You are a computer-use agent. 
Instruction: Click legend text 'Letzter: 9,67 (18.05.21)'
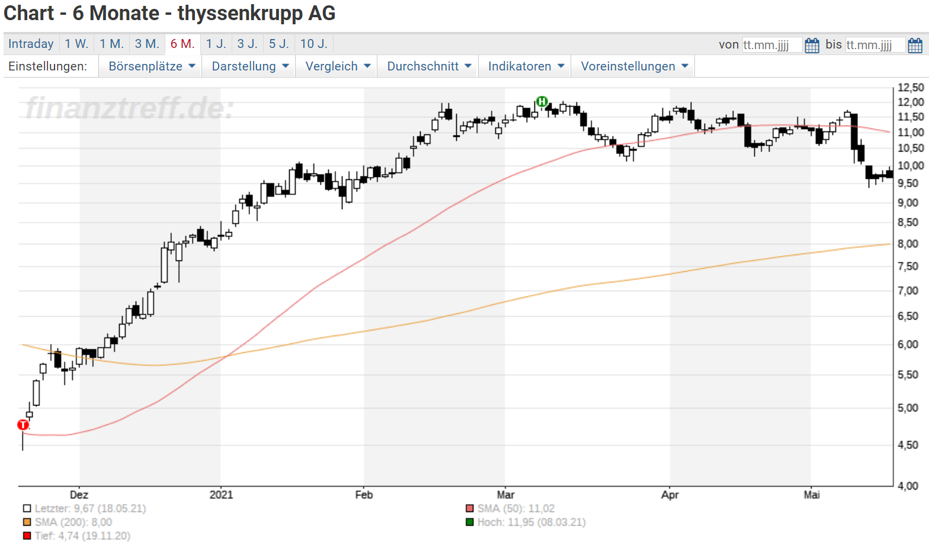90,508
